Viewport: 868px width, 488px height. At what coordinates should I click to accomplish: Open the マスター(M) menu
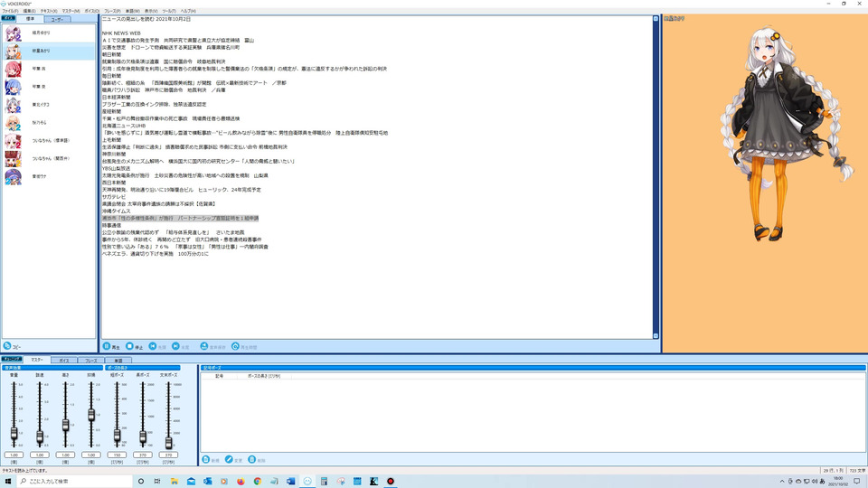71,11
